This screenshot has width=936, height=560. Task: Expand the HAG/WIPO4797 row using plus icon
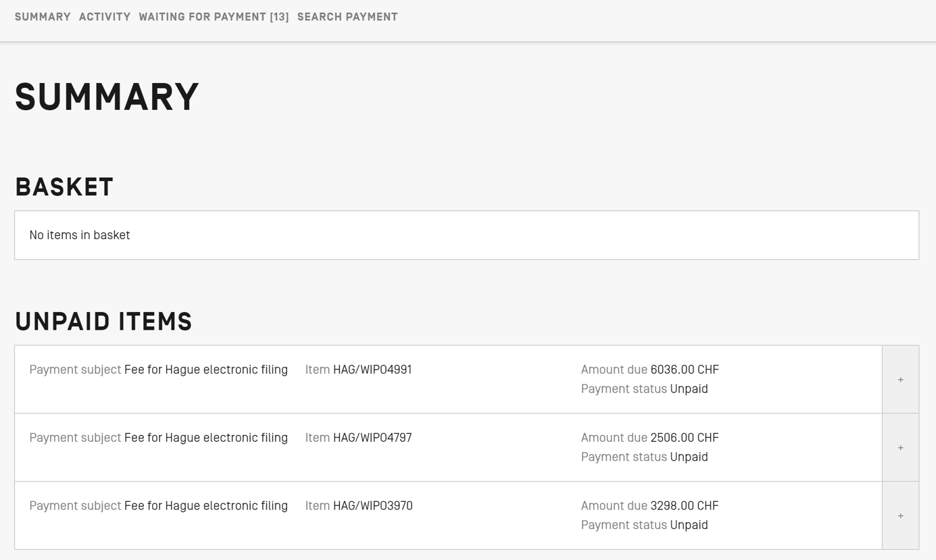900,448
